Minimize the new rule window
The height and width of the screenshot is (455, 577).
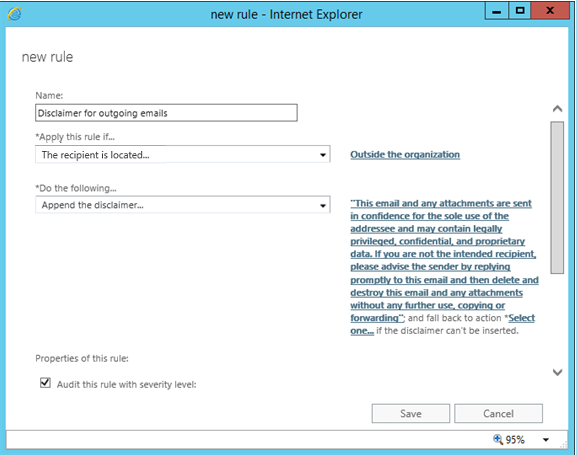coord(497,11)
